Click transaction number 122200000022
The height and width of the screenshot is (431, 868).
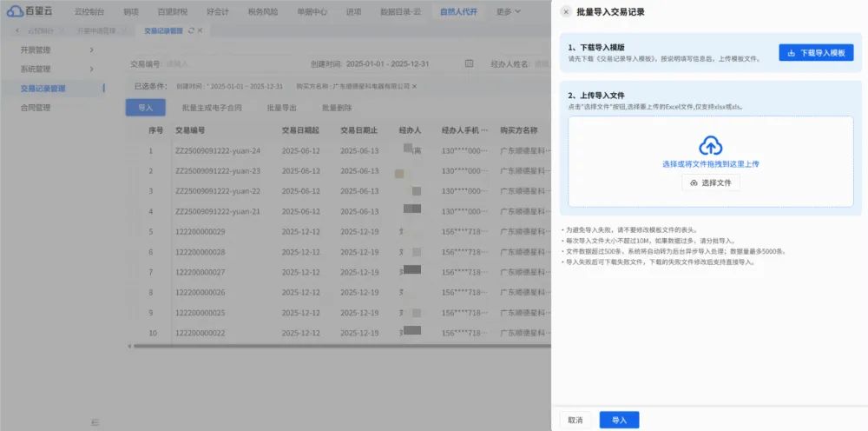[201, 333]
